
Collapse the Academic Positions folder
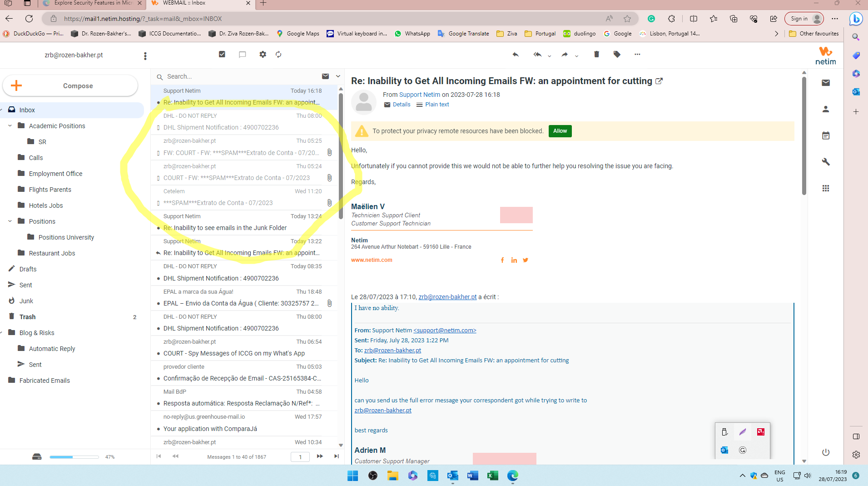[10, 126]
